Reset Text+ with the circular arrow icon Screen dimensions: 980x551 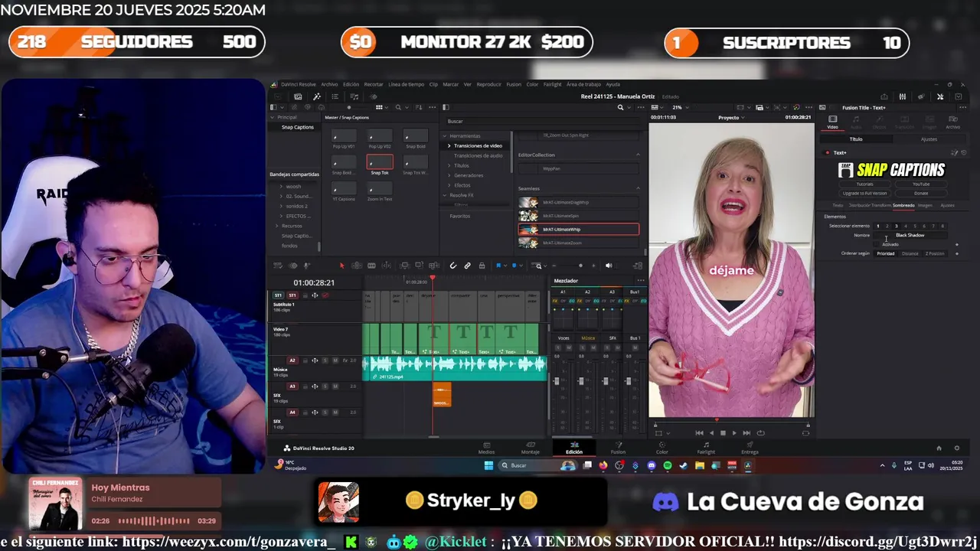click(964, 152)
